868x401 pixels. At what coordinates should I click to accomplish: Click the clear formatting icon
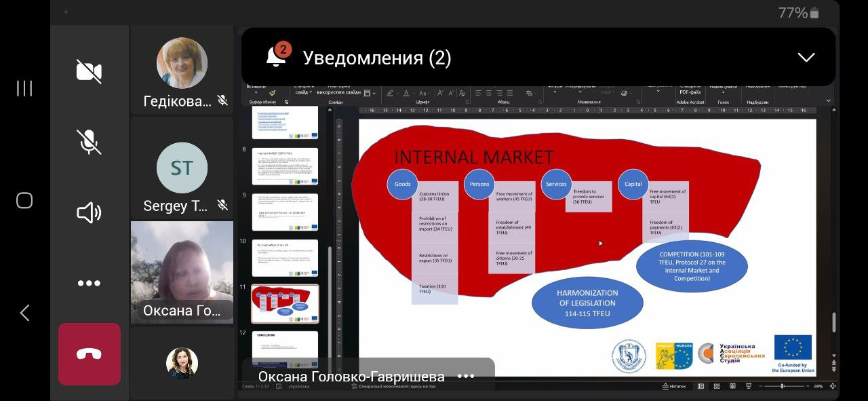[x=462, y=94]
